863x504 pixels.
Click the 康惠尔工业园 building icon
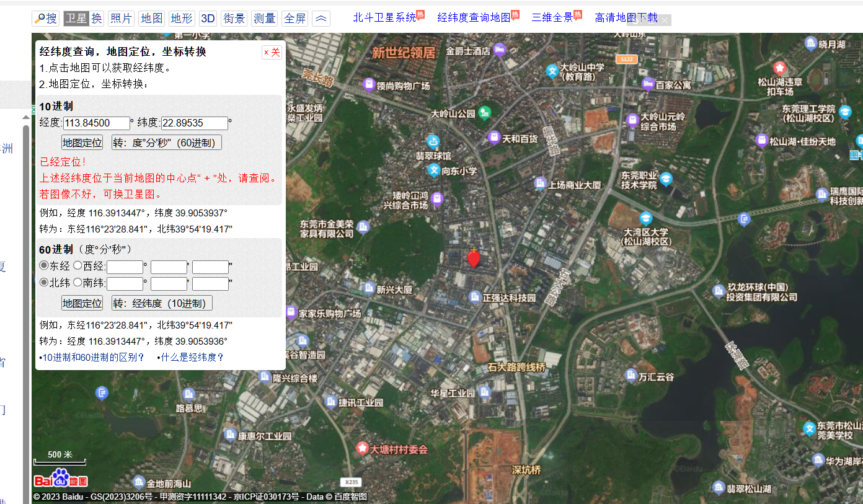tap(230, 435)
